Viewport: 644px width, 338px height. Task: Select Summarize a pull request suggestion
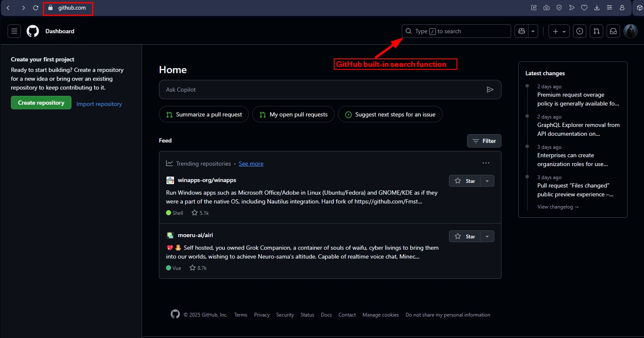pyautogui.click(x=204, y=114)
